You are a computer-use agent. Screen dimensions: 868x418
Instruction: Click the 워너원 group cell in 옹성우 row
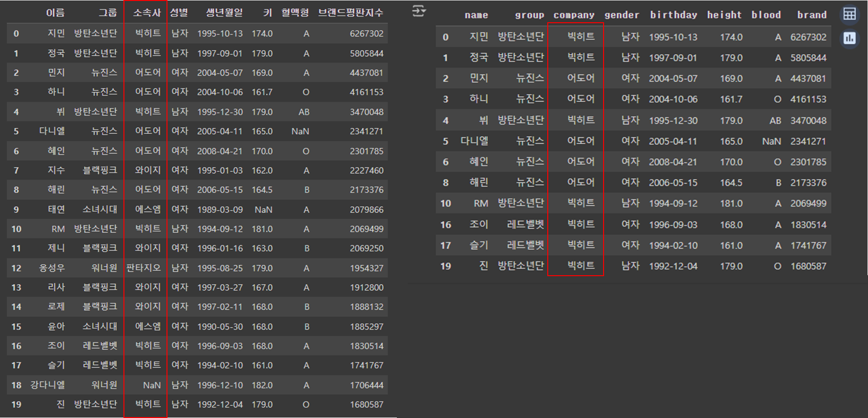pos(104,268)
